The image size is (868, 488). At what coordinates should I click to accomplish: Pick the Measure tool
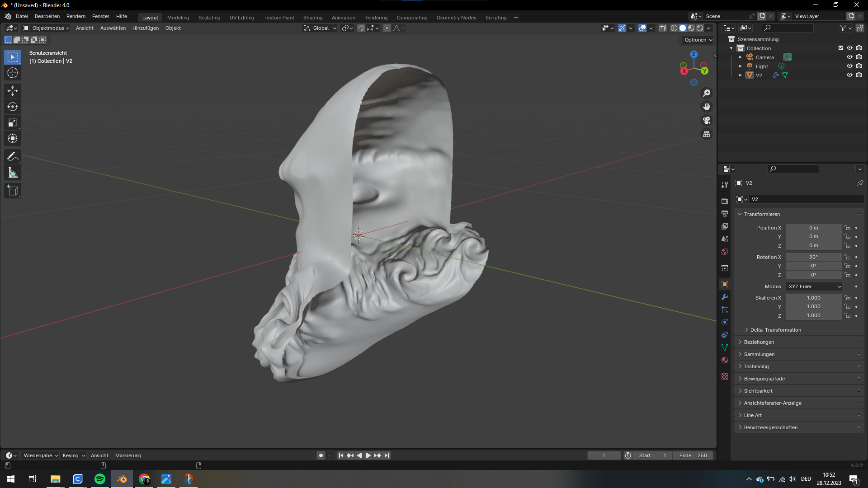pyautogui.click(x=13, y=173)
